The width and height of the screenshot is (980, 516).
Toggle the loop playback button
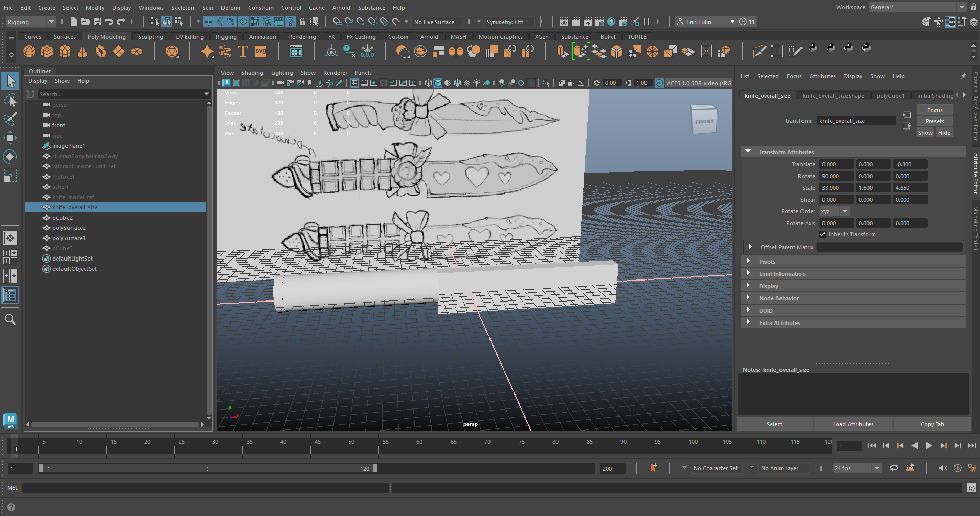[x=894, y=468]
